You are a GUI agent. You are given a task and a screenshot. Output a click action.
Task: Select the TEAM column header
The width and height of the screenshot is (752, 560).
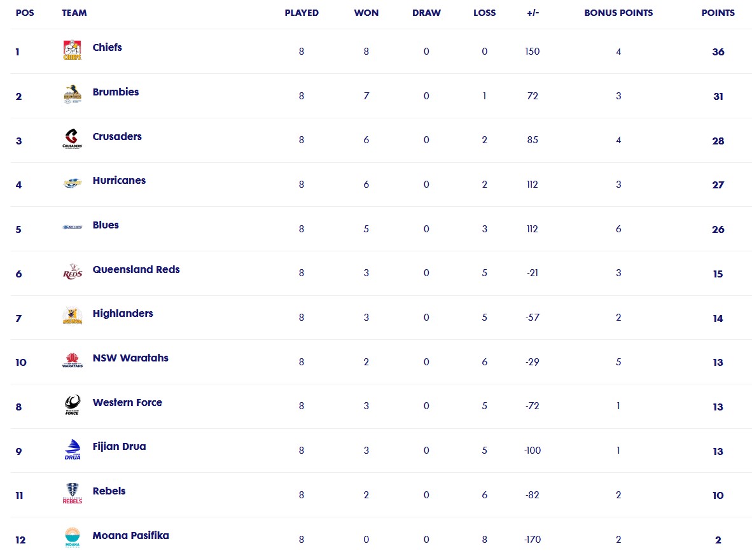click(x=74, y=13)
